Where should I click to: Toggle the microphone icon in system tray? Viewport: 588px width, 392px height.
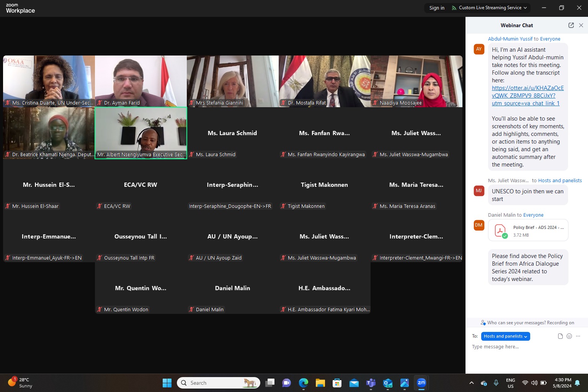click(496, 383)
